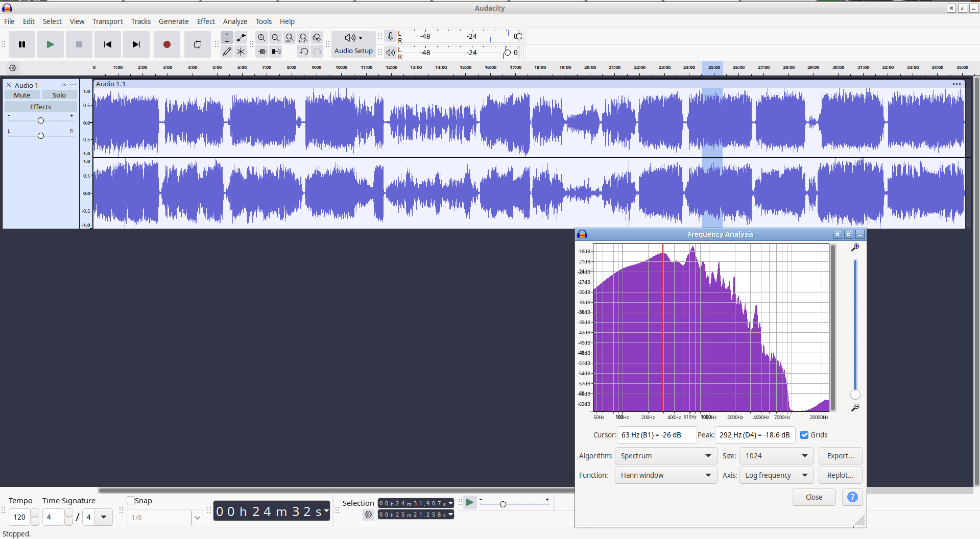The width and height of the screenshot is (980, 539).
Task: Click the microphone record meter icon
Action: pos(391,36)
